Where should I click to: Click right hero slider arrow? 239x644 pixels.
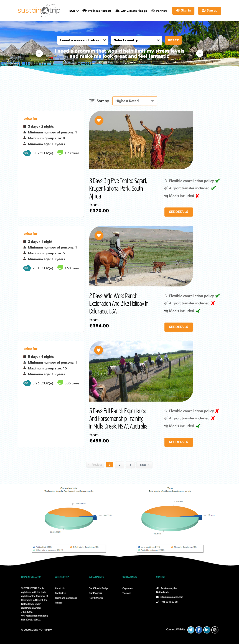pyautogui.click(x=200, y=53)
